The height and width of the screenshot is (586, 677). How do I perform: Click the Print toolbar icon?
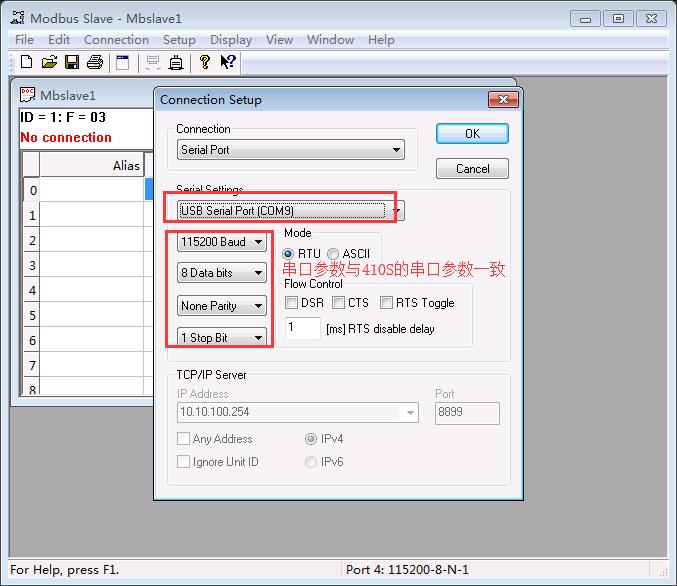[x=95, y=63]
